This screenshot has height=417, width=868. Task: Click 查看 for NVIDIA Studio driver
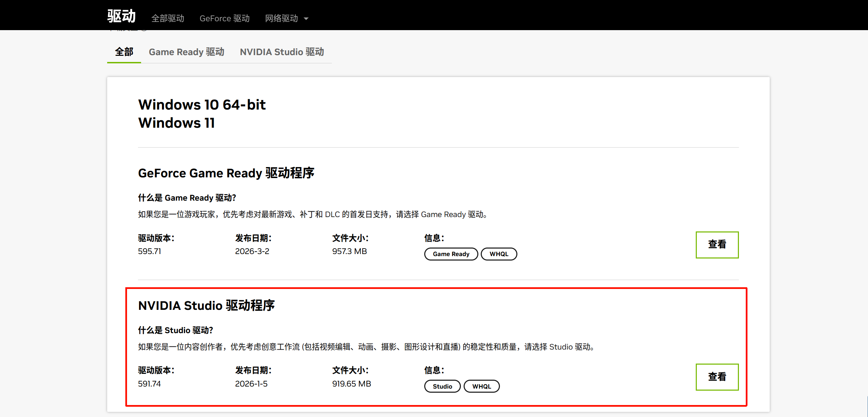[x=717, y=377]
